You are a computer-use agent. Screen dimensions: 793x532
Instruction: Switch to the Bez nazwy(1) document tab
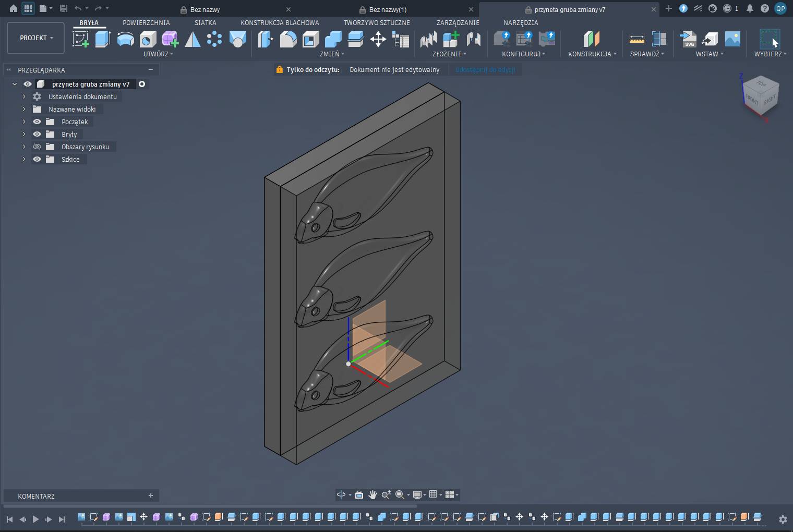388,9
